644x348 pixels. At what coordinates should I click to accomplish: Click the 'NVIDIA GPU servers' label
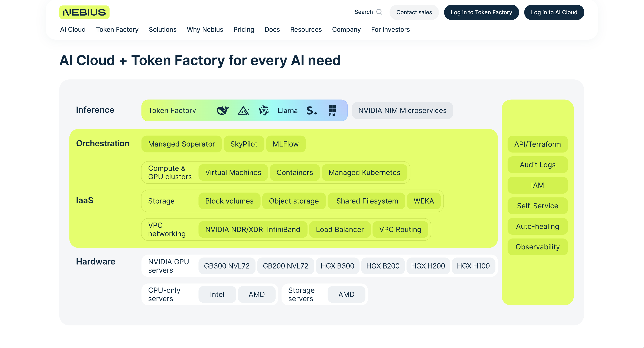click(x=169, y=266)
